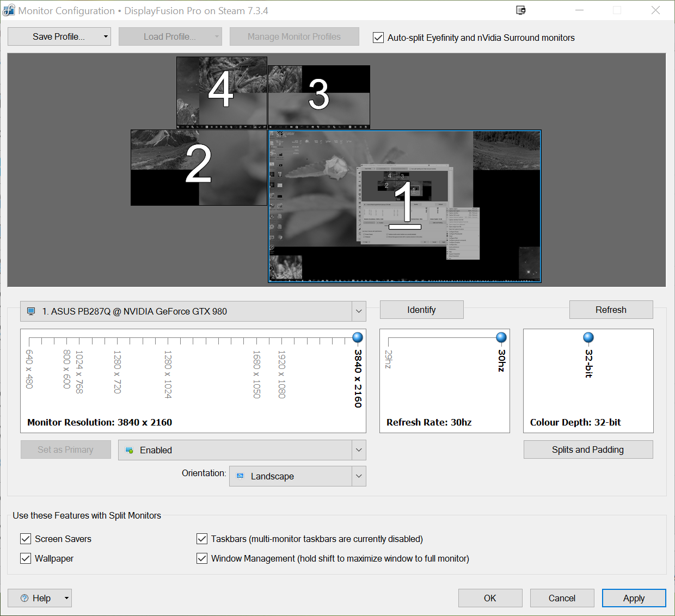Open the ASUS PB287Q monitor selection dropdown
This screenshot has width=675, height=616.
point(359,311)
